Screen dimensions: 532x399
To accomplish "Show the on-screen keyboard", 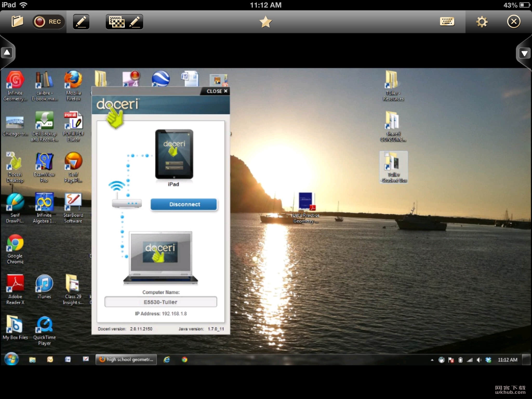I will coord(447,22).
